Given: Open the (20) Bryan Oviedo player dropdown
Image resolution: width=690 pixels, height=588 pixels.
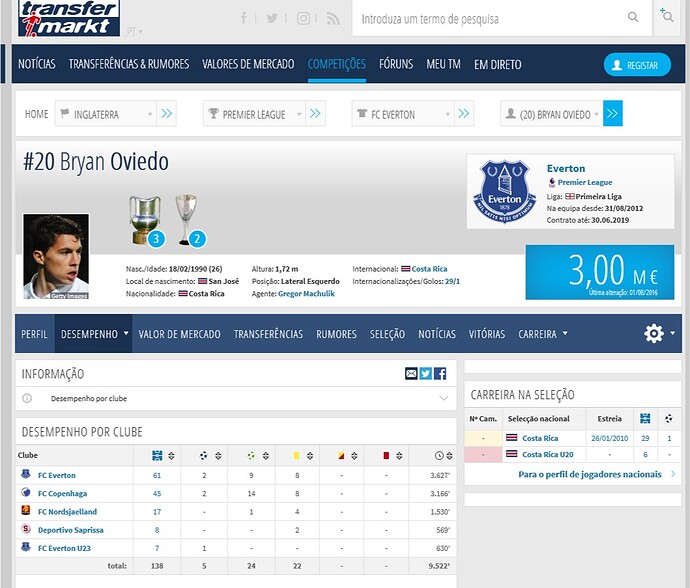Looking at the screenshot, I should click(x=552, y=114).
